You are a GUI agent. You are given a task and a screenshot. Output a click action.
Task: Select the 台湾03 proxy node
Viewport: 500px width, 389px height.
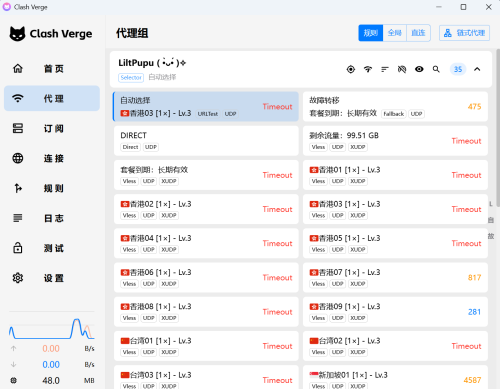[x=206, y=377]
